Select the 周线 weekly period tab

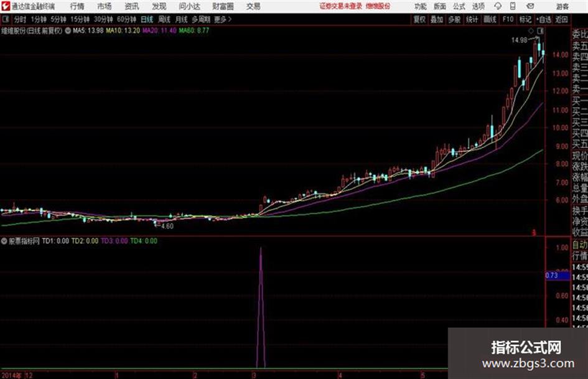point(164,19)
